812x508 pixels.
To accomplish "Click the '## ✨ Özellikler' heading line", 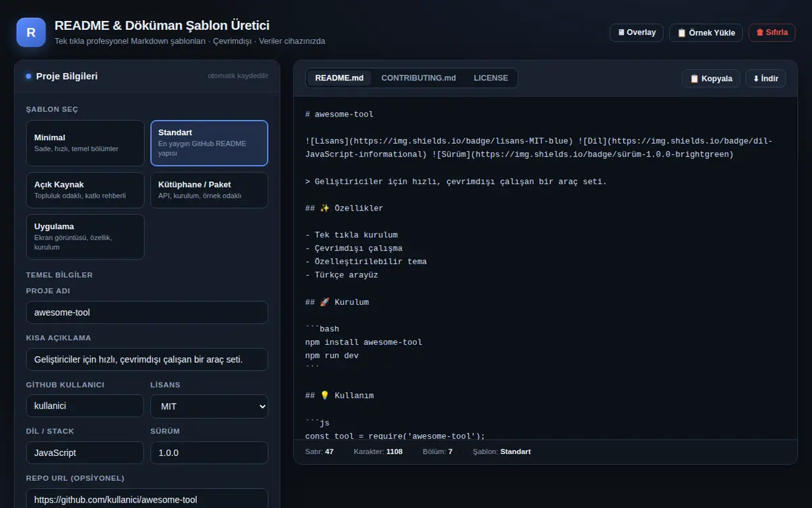I will pos(344,208).
